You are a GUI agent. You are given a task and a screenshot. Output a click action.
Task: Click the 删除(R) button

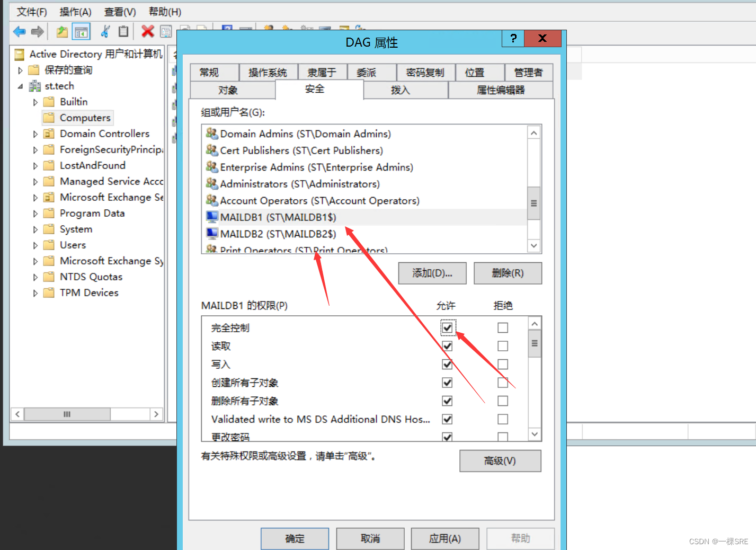tap(508, 273)
